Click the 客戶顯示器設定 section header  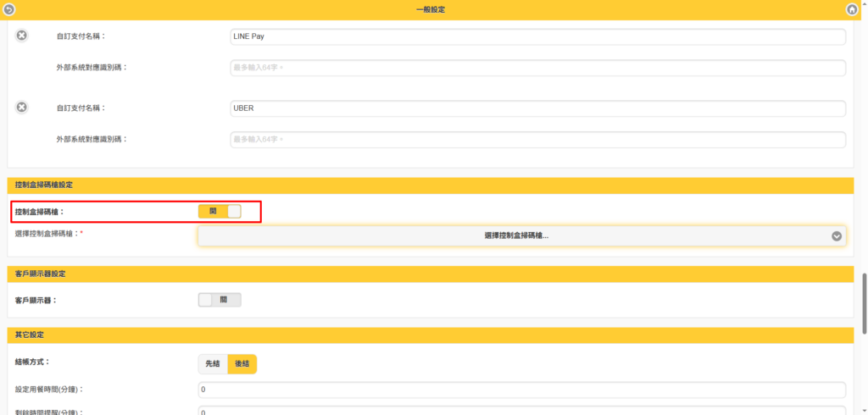coord(430,274)
